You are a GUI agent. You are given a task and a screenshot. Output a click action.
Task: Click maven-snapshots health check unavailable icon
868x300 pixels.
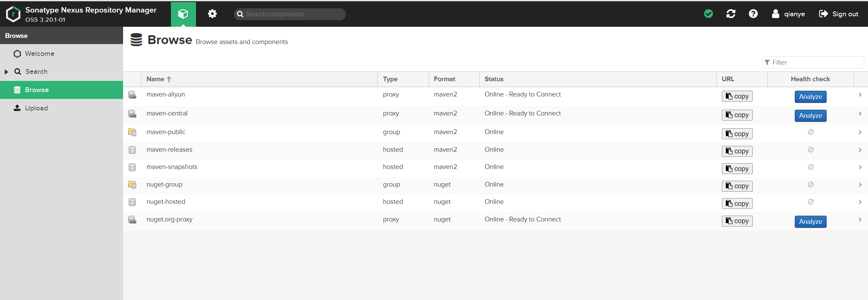pos(811,167)
